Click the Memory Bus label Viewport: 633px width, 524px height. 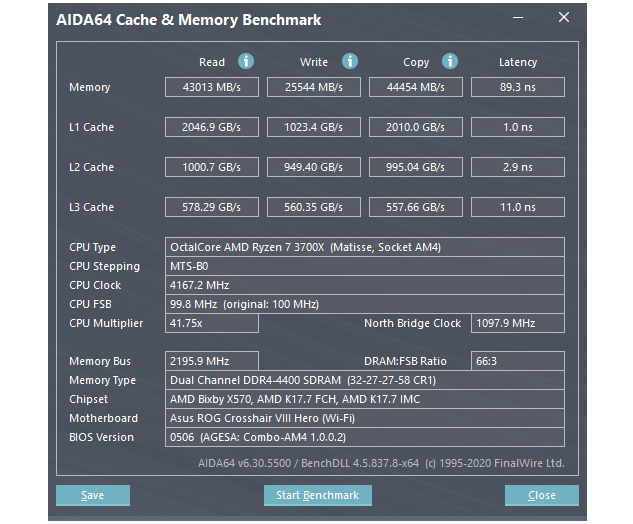pyautogui.click(x=100, y=361)
